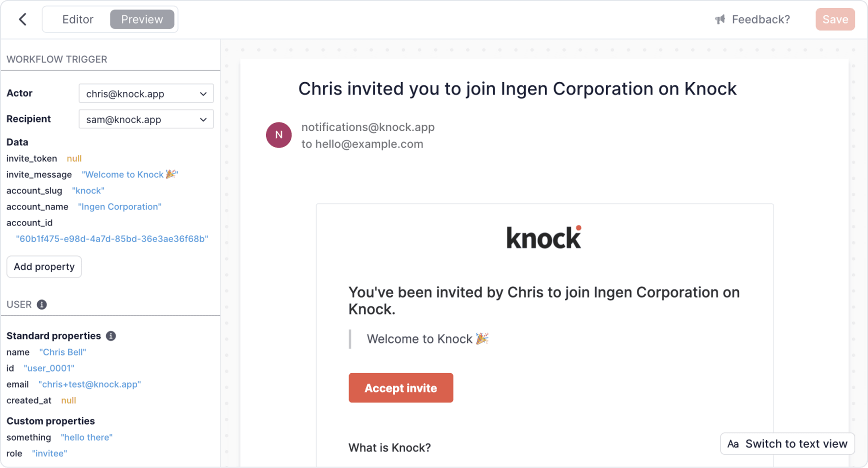This screenshot has height=468, width=868.
Task: Click the Accept invite button
Action: [400, 388]
